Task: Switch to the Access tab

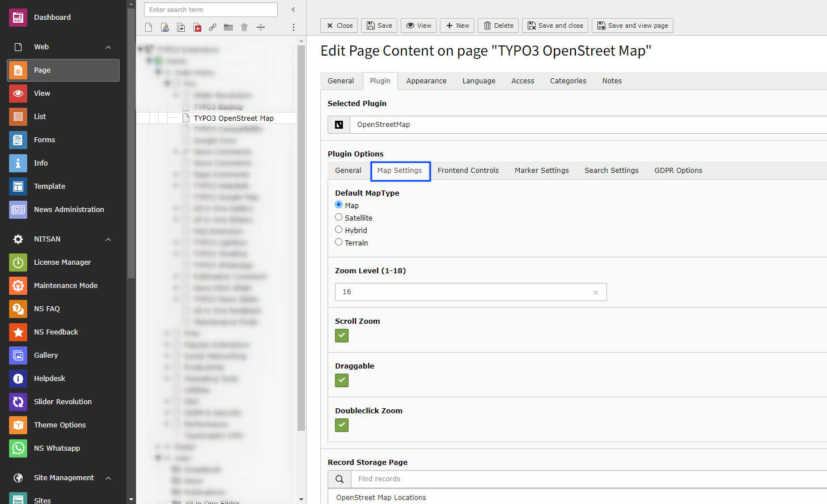Action: 523,81
